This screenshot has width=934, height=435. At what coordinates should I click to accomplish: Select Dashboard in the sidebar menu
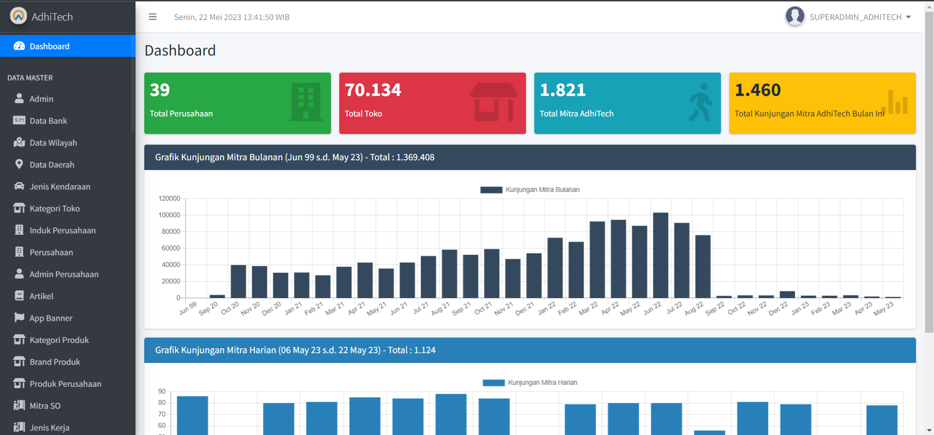(67, 46)
